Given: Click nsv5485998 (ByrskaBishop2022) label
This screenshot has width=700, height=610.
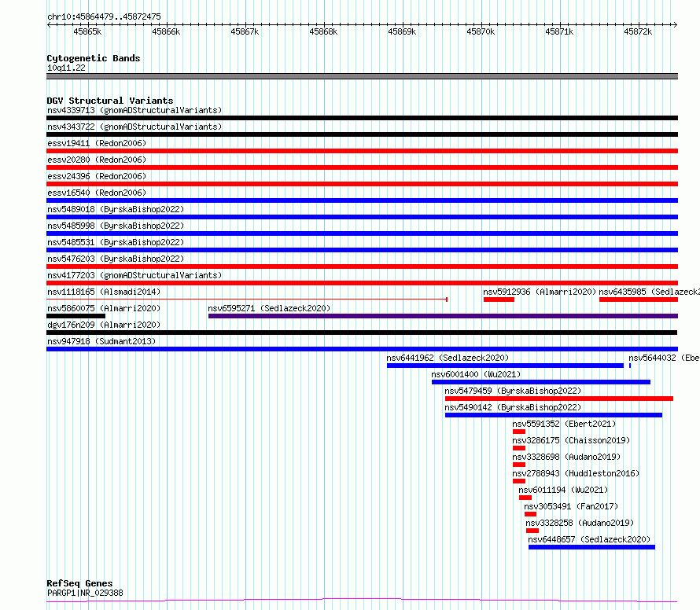Looking at the screenshot, I should (x=116, y=226).
